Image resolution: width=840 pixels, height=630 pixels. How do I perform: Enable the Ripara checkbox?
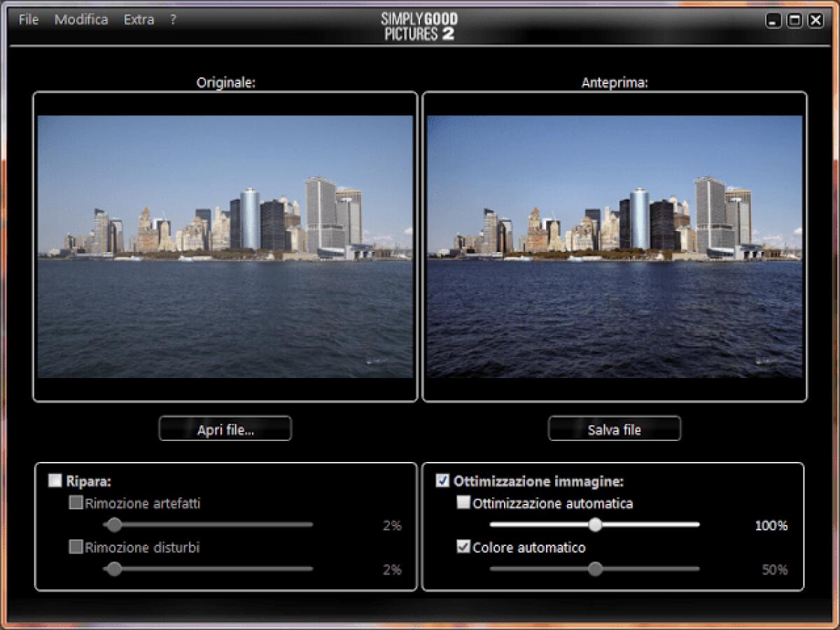tap(54, 480)
